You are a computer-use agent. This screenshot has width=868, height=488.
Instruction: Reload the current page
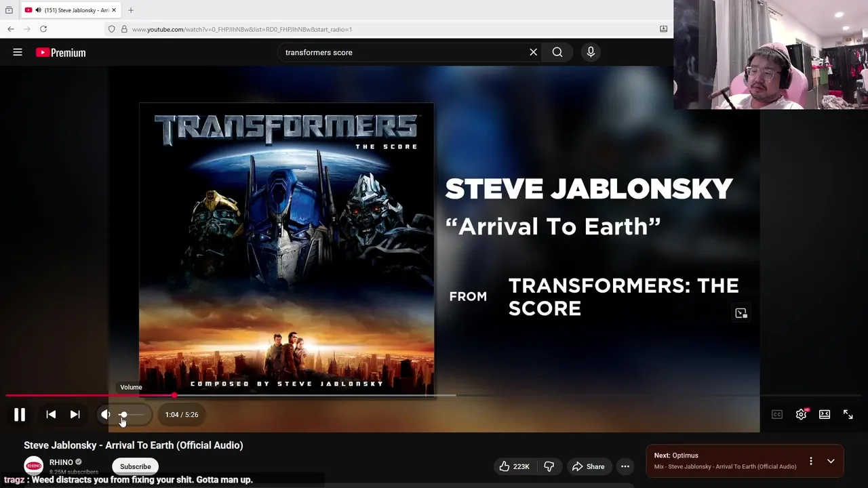(43, 29)
